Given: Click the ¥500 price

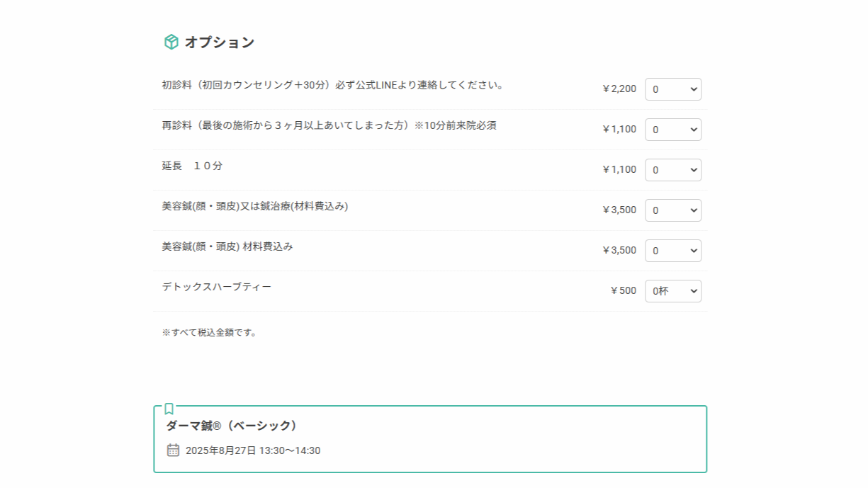Looking at the screenshot, I should [623, 291].
